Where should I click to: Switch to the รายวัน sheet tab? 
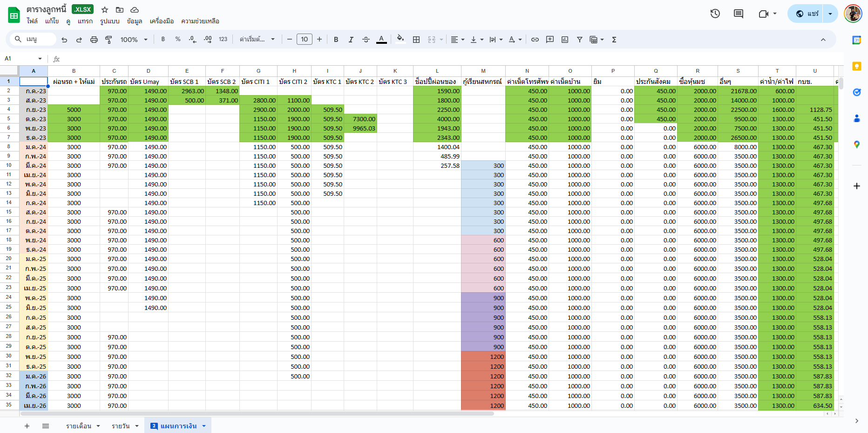pos(121,426)
